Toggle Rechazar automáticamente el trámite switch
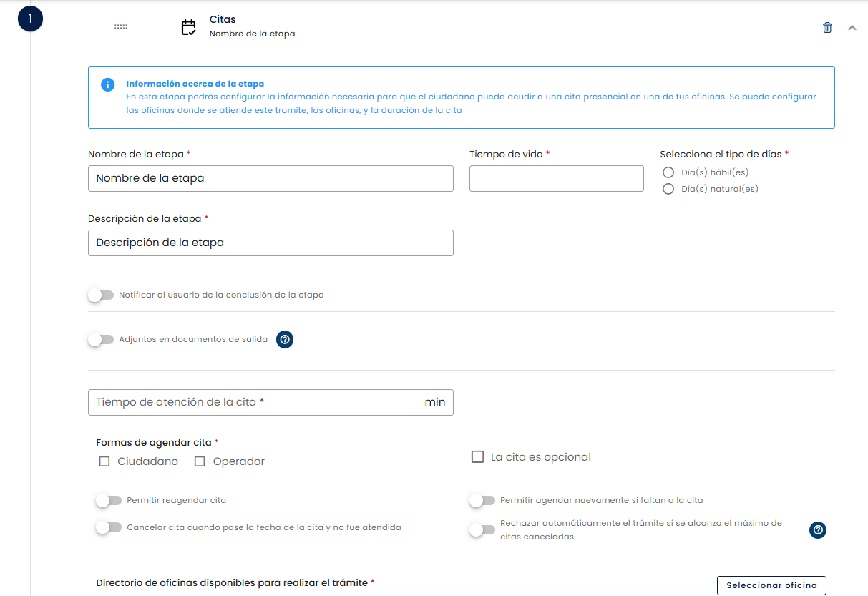 pyautogui.click(x=482, y=530)
